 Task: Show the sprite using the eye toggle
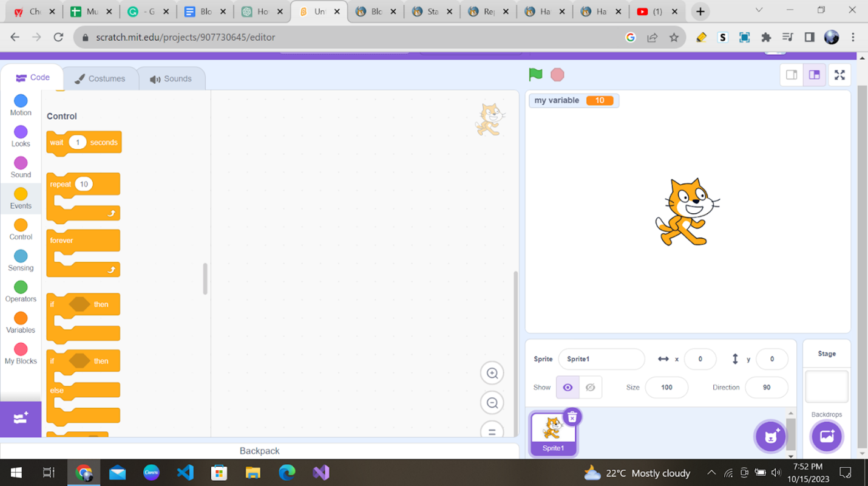(568, 388)
